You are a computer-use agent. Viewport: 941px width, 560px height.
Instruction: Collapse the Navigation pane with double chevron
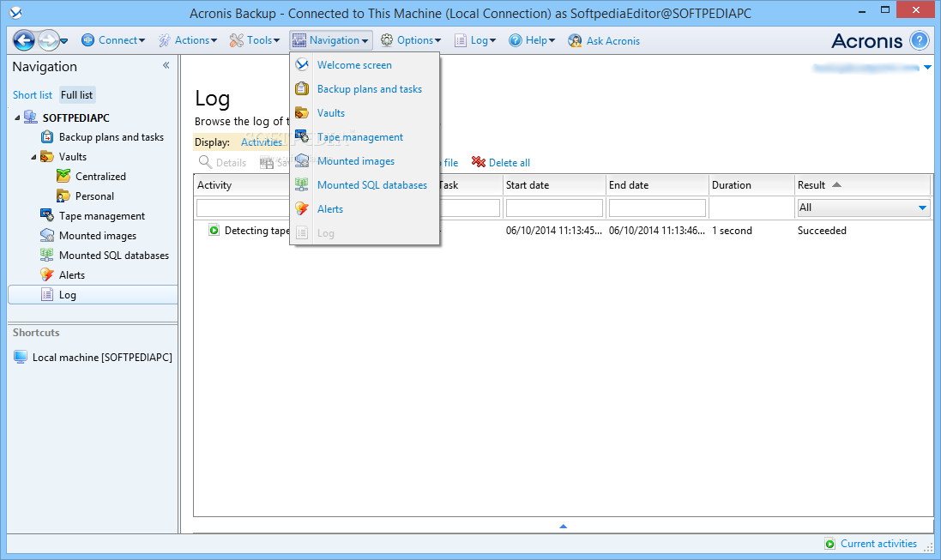166,65
